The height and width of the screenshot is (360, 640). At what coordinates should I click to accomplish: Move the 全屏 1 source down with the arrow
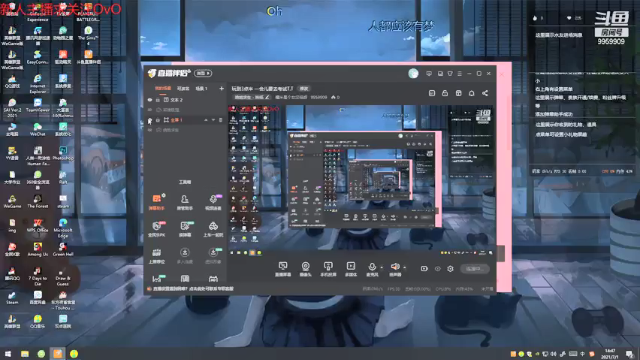pyautogui.click(x=213, y=120)
